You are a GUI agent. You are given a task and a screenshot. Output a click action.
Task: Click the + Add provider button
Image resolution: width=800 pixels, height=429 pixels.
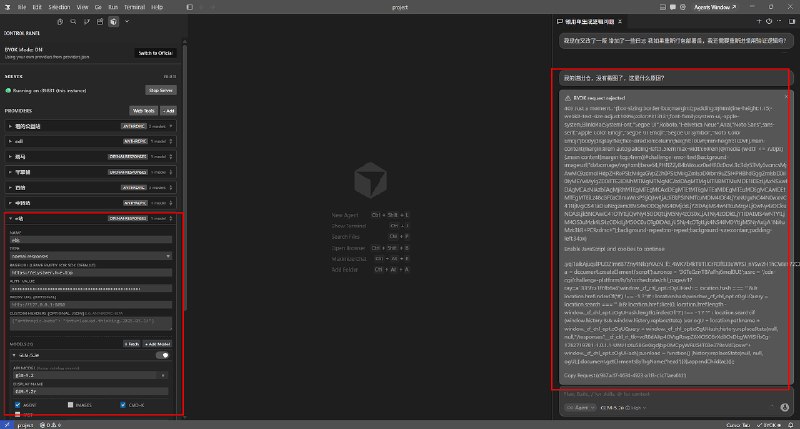(x=168, y=111)
